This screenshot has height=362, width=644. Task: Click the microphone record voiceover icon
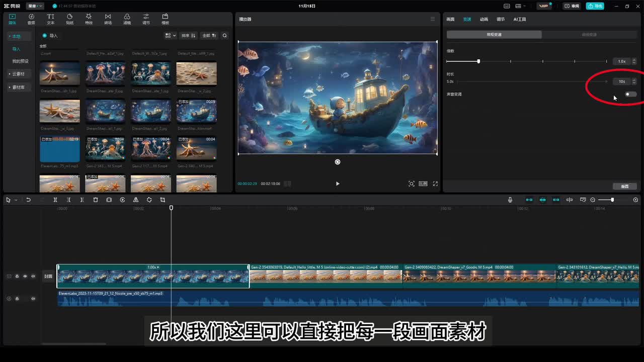pyautogui.click(x=510, y=200)
